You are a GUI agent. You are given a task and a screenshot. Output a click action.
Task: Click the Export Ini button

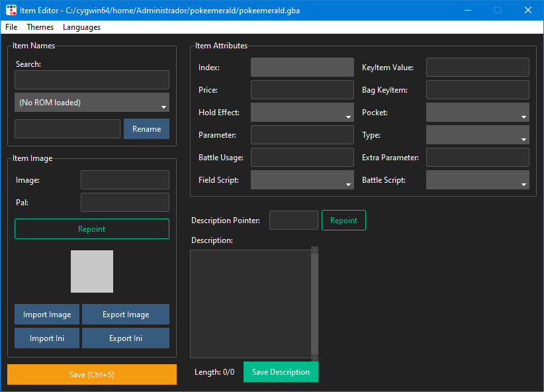pyautogui.click(x=126, y=338)
